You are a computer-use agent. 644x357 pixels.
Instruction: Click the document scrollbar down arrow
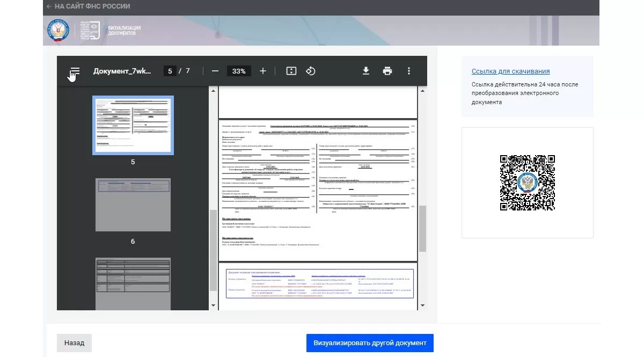422,305
